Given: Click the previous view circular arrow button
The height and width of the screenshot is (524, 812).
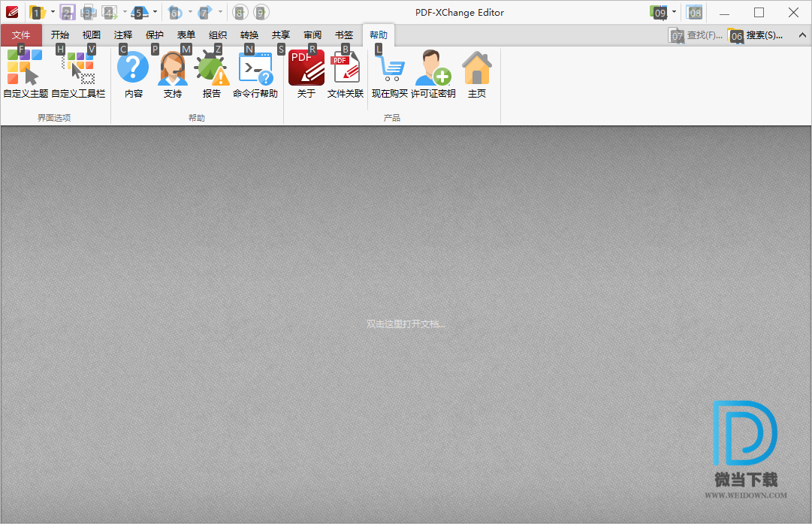Looking at the screenshot, I should (x=240, y=12).
